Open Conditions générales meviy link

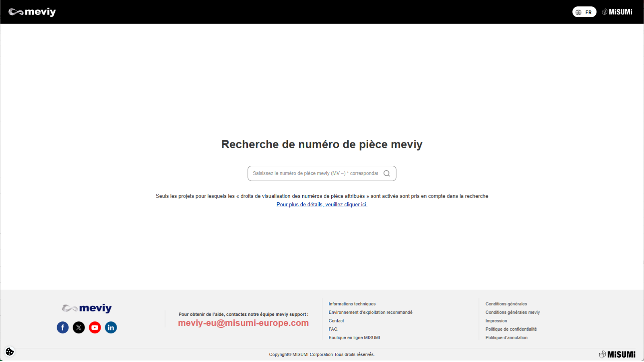(512, 313)
